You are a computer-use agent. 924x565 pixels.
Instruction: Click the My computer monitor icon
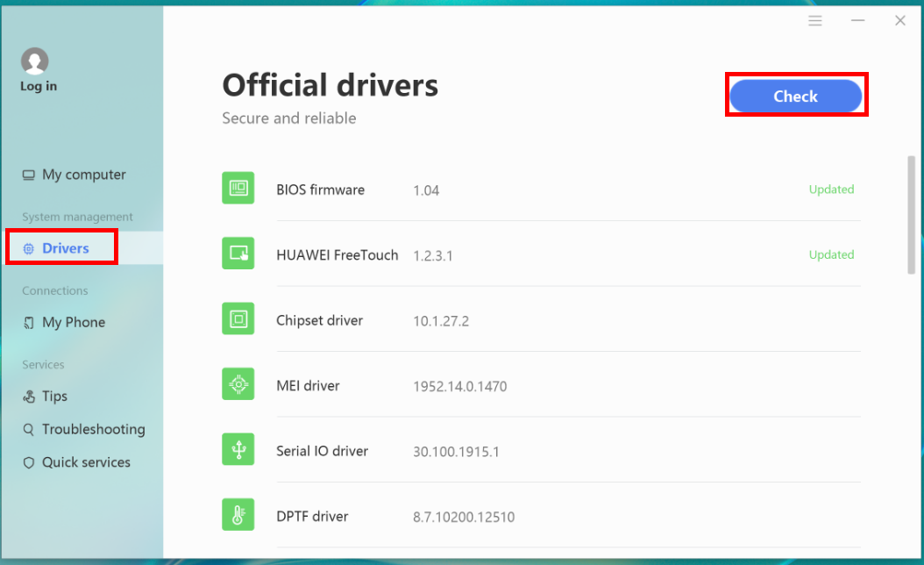28,174
